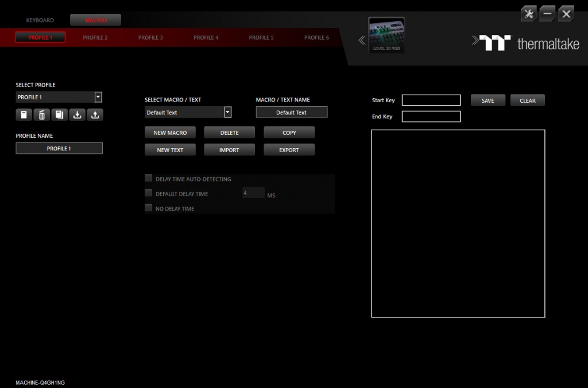Click the import profile download icon

(x=77, y=115)
